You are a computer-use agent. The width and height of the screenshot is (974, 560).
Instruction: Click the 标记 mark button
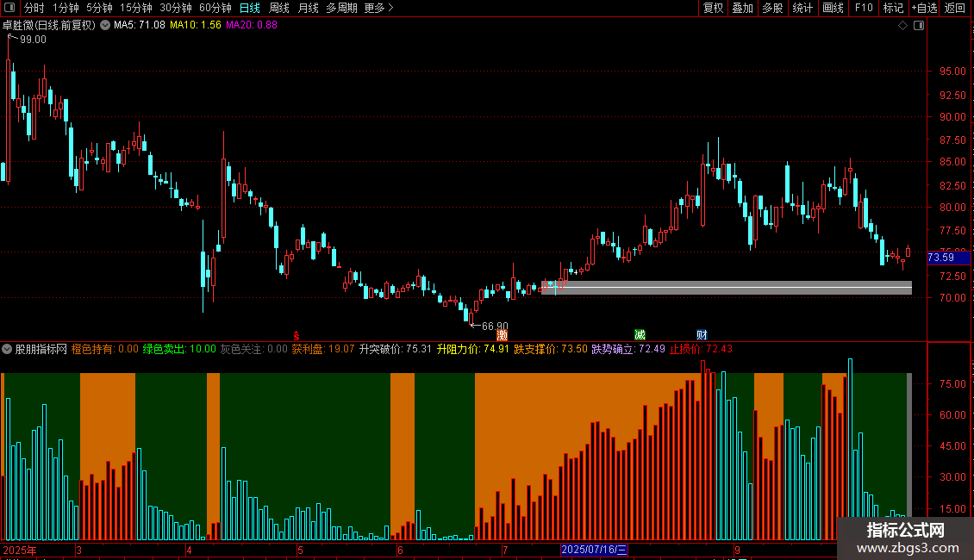pyautogui.click(x=893, y=8)
